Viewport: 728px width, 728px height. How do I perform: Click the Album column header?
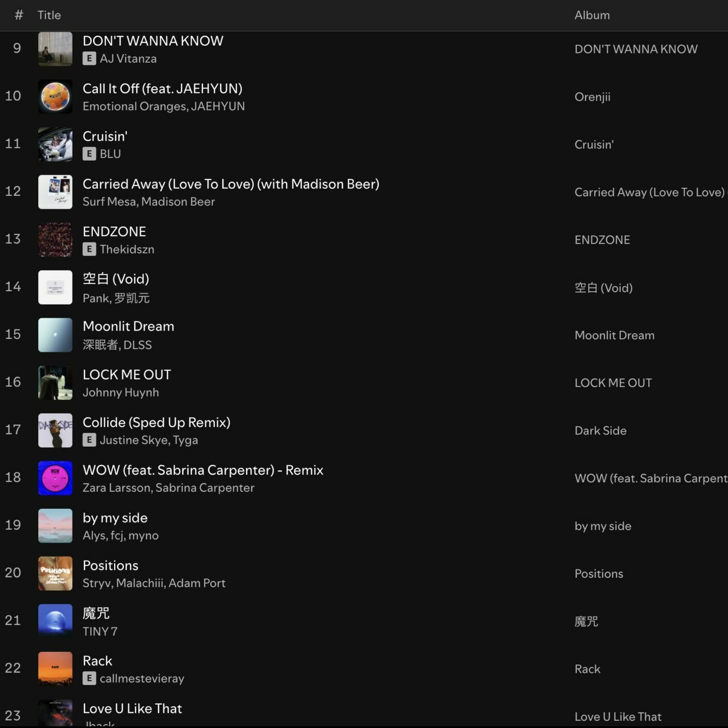[x=592, y=15]
